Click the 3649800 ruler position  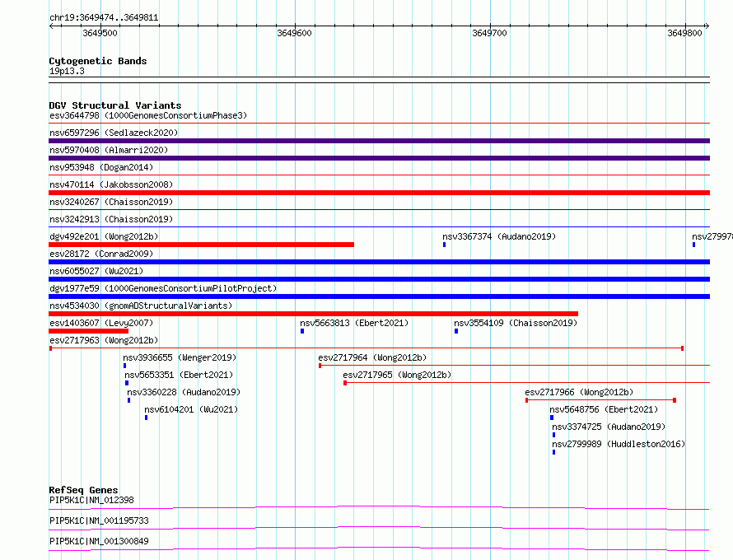[x=685, y=33]
